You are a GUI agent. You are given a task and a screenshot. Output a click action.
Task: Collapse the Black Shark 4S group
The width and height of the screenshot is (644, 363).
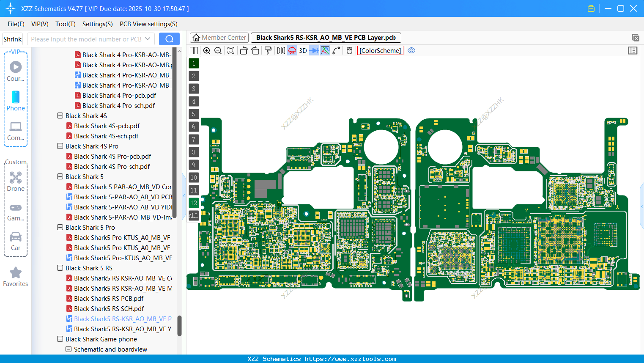pyautogui.click(x=60, y=115)
